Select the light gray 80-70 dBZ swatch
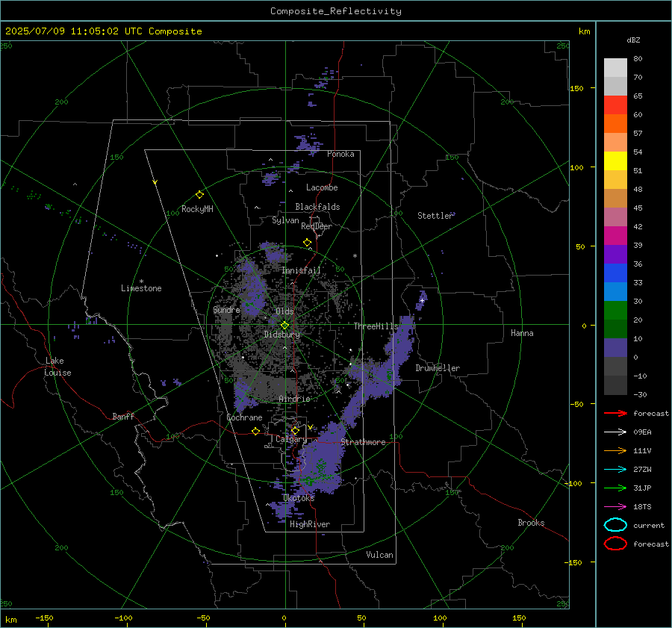672x628 pixels. point(615,68)
